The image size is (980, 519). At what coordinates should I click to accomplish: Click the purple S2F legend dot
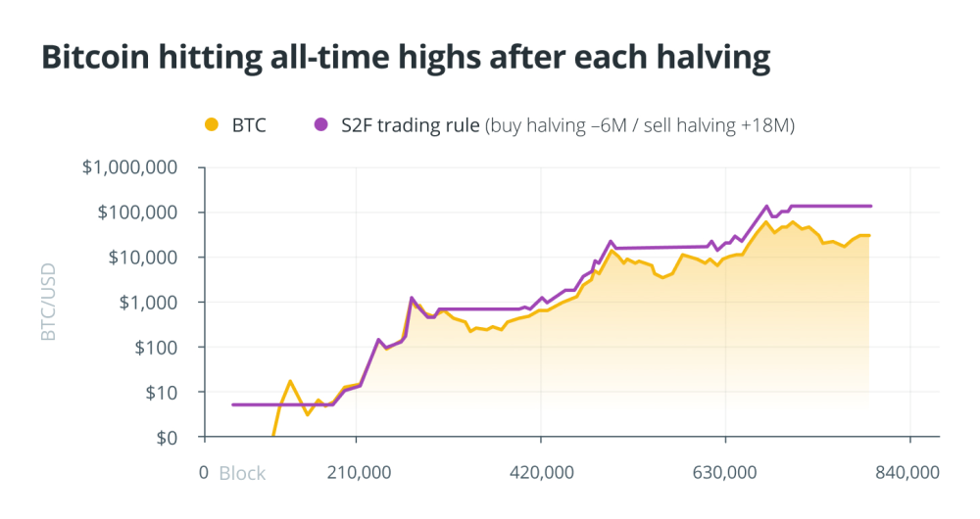[x=320, y=124]
